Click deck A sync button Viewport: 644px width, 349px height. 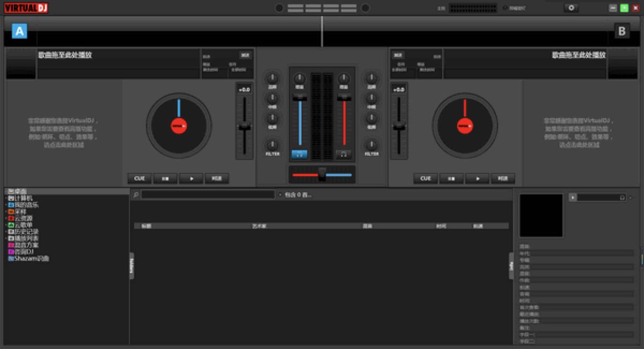tap(217, 178)
